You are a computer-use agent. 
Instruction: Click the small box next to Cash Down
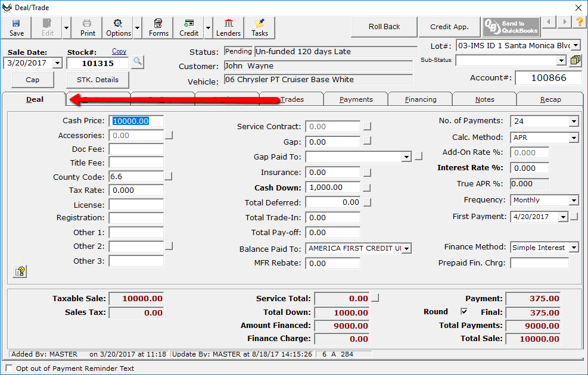click(368, 187)
